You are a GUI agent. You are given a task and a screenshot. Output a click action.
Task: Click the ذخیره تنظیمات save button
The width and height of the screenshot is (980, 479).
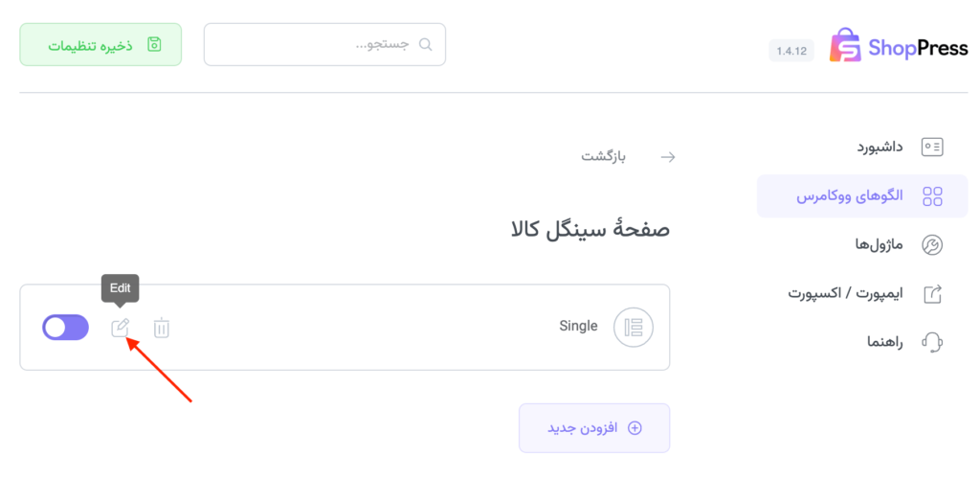pos(100,45)
